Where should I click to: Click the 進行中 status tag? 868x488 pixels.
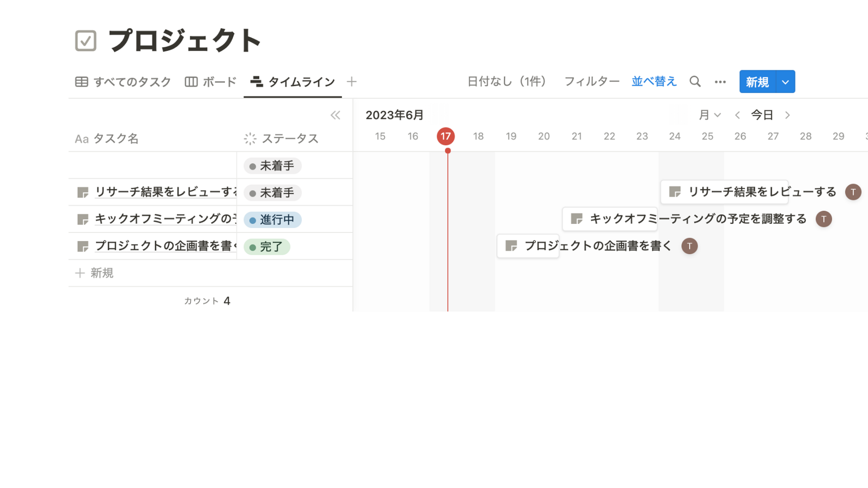273,220
